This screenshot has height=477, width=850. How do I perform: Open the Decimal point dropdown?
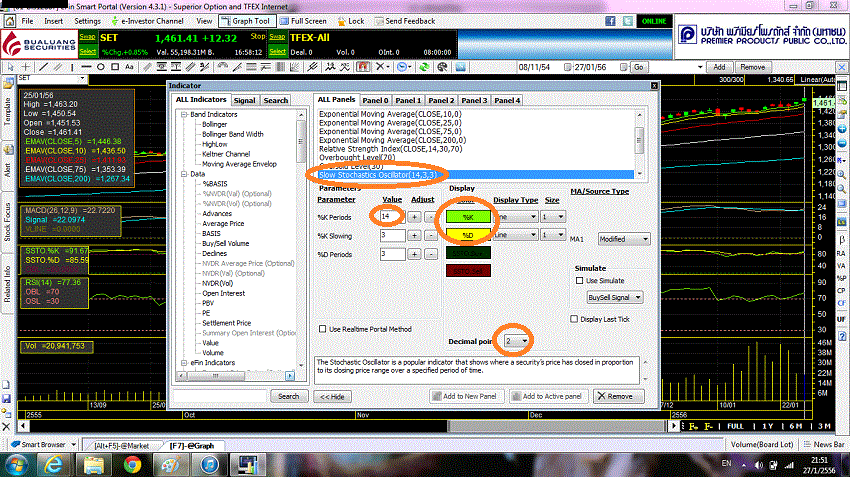point(516,341)
